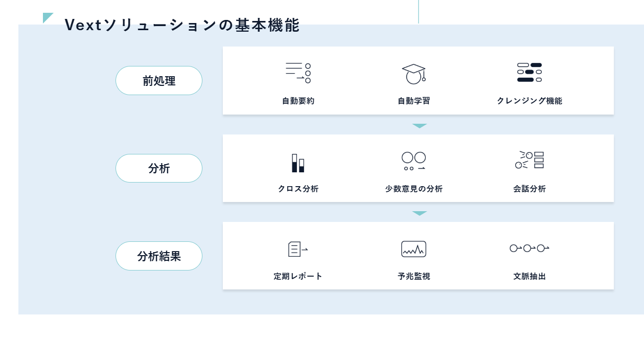The image size is (644, 338).
Task: Click the クレンジング機能 pill-bars icon
Action: 530,73
